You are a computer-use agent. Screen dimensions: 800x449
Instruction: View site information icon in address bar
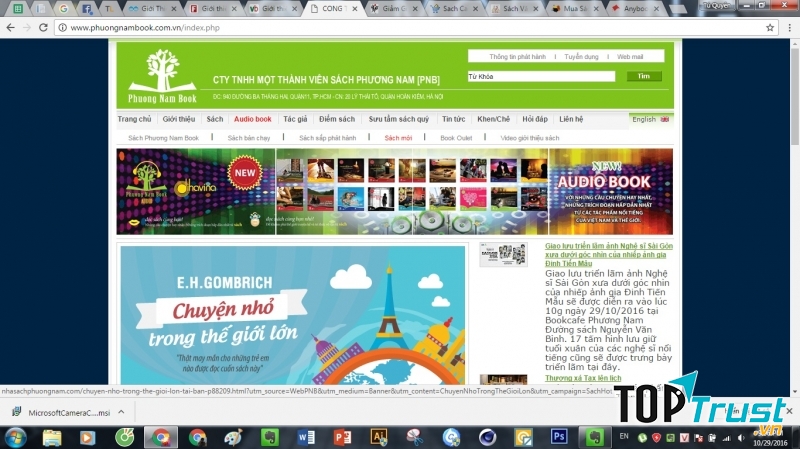62,28
